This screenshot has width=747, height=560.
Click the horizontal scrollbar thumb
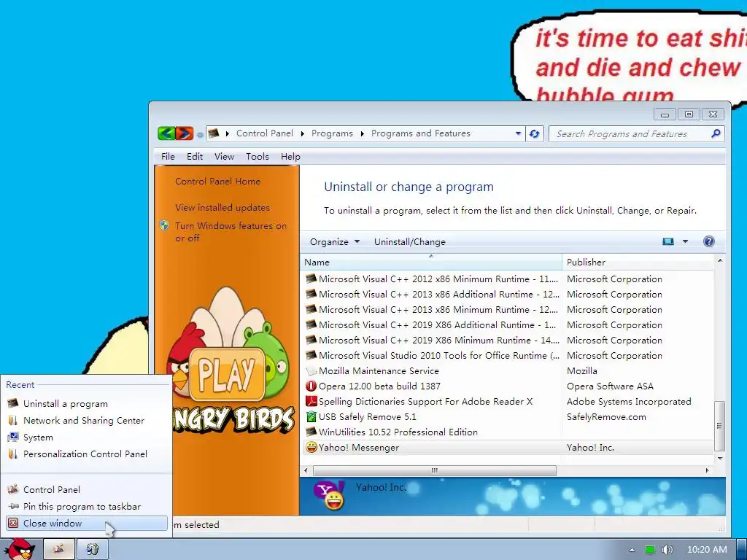(435, 470)
